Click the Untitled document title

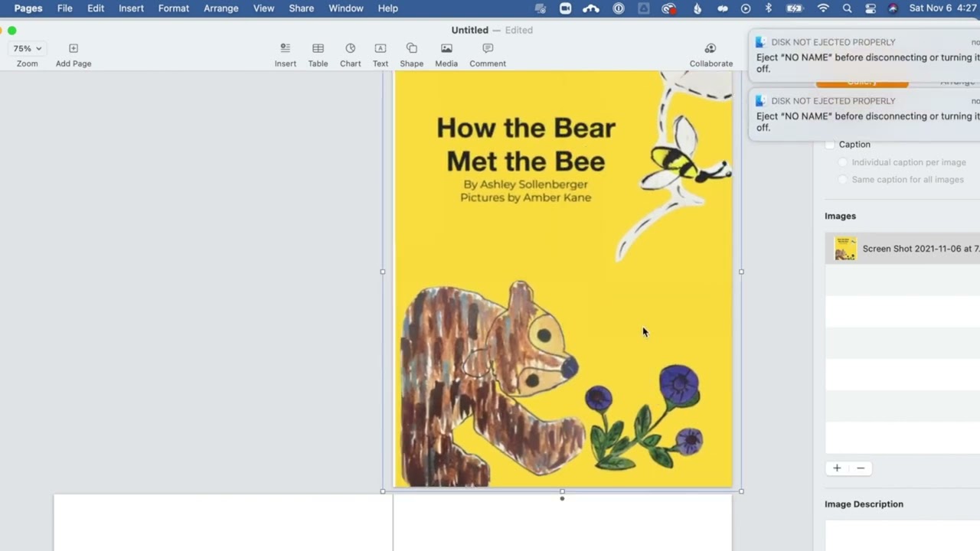(469, 31)
